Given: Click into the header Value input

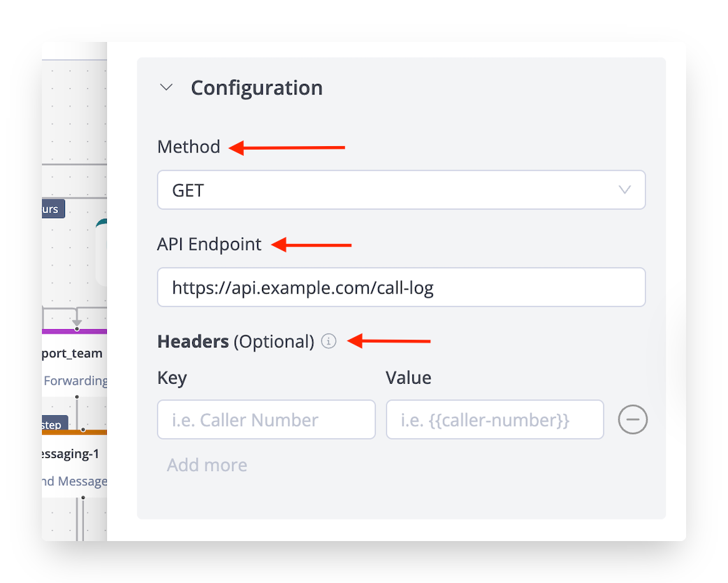Looking at the screenshot, I should coord(494,419).
